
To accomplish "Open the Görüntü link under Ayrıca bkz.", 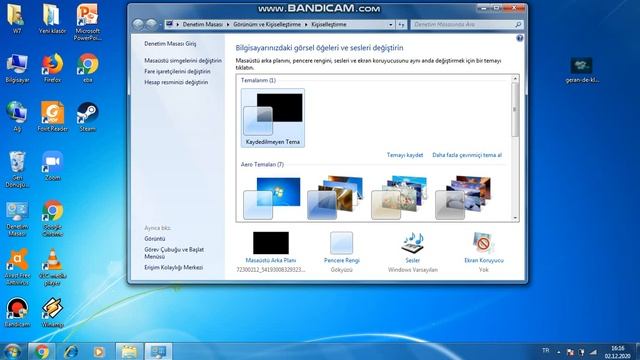I will pyautogui.click(x=155, y=239).
